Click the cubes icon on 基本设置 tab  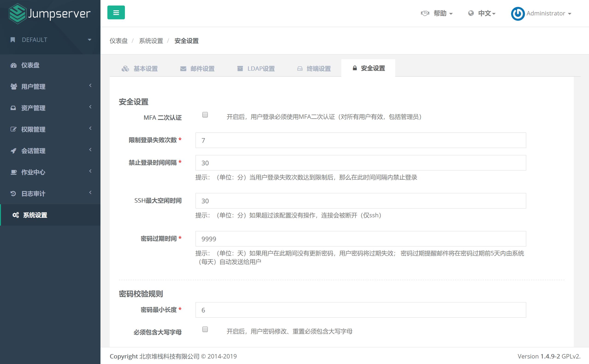click(125, 69)
